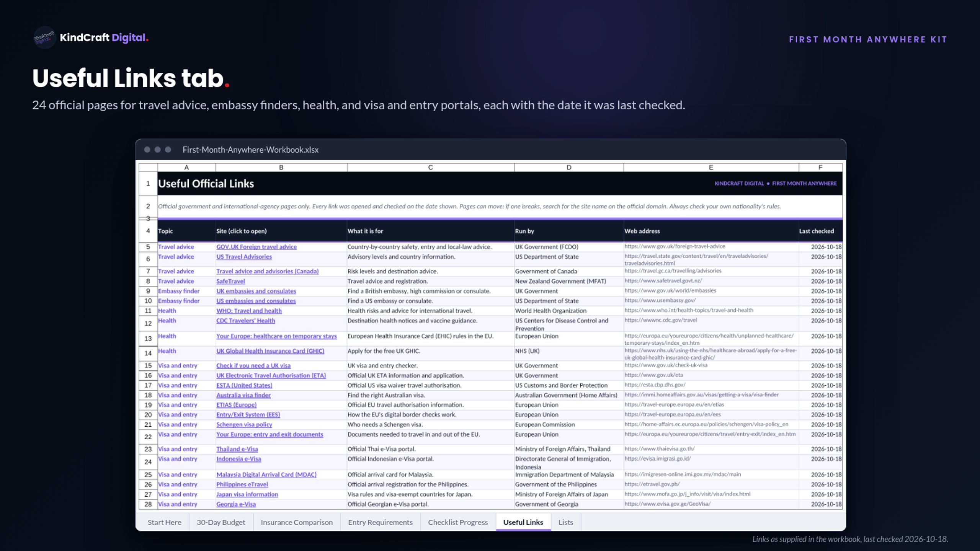
Task: Open the ESTA (United States) link
Action: point(244,385)
